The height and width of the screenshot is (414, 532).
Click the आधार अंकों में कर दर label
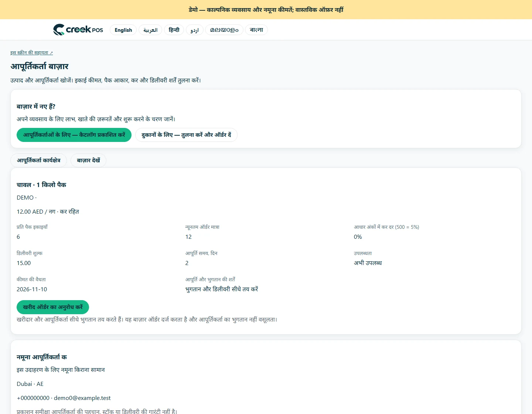point(386,227)
